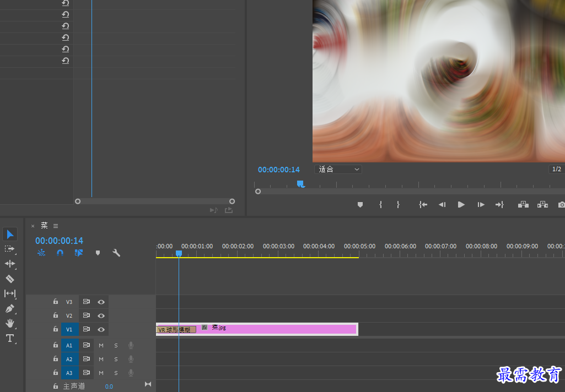
Task: Click effect controls zoom scrollbar
Action: (x=155, y=202)
